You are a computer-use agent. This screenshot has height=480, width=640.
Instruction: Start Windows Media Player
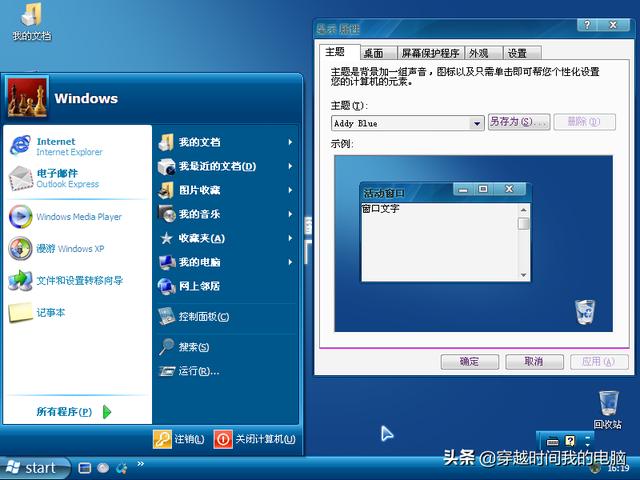(65, 217)
